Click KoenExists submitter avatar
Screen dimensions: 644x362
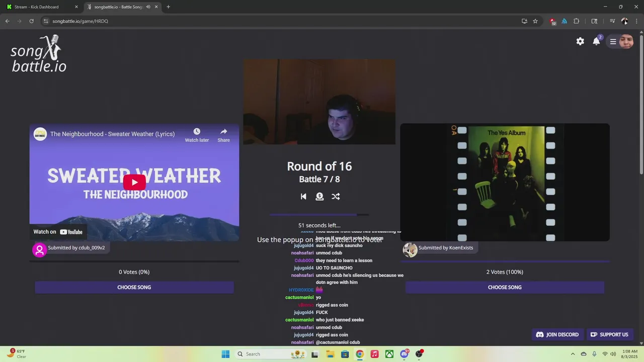[x=410, y=250]
